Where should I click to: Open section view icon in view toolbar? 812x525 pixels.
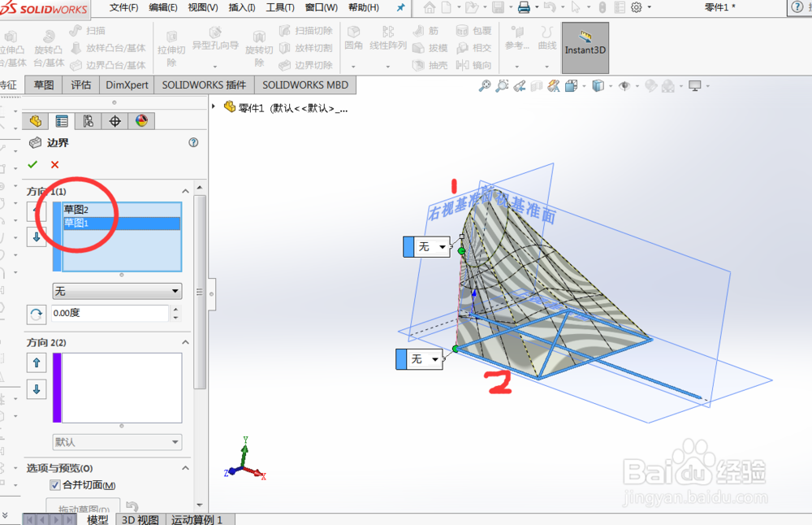(x=537, y=85)
